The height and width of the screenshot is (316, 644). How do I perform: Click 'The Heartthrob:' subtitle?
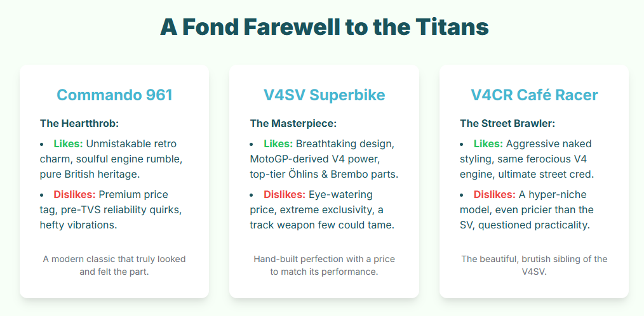pyautogui.click(x=79, y=123)
